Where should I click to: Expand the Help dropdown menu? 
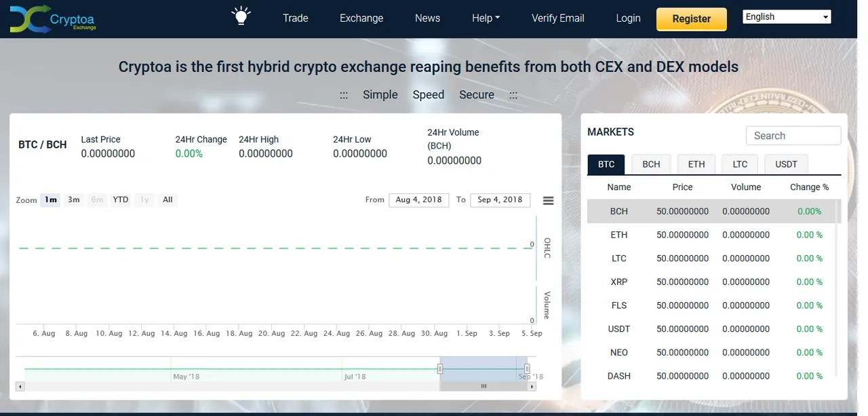486,18
